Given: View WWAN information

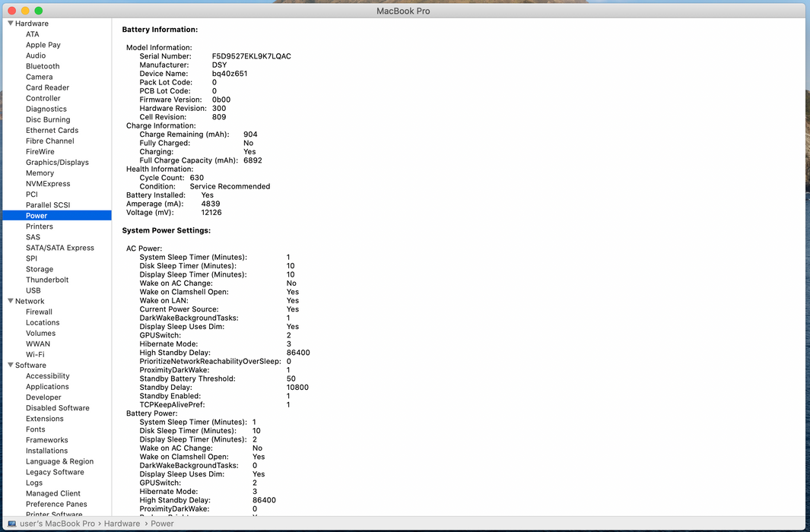Looking at the screenshot, I should tap(38, 344).
